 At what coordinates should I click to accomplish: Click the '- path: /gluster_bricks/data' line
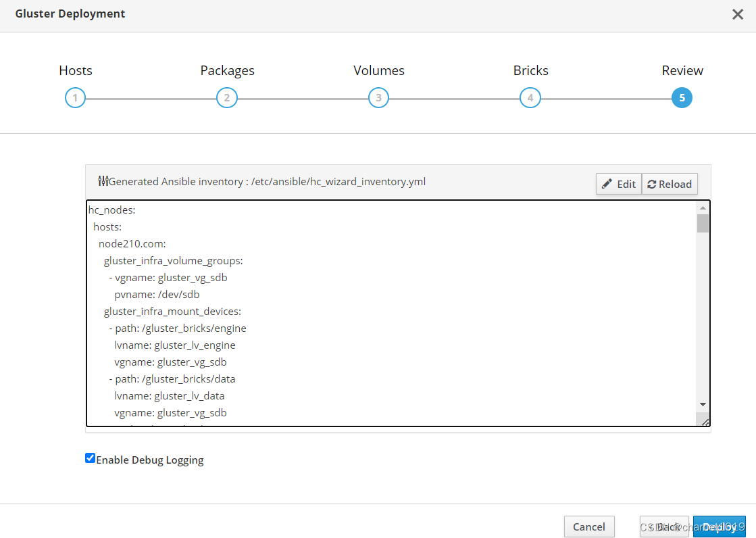(172, 378)
